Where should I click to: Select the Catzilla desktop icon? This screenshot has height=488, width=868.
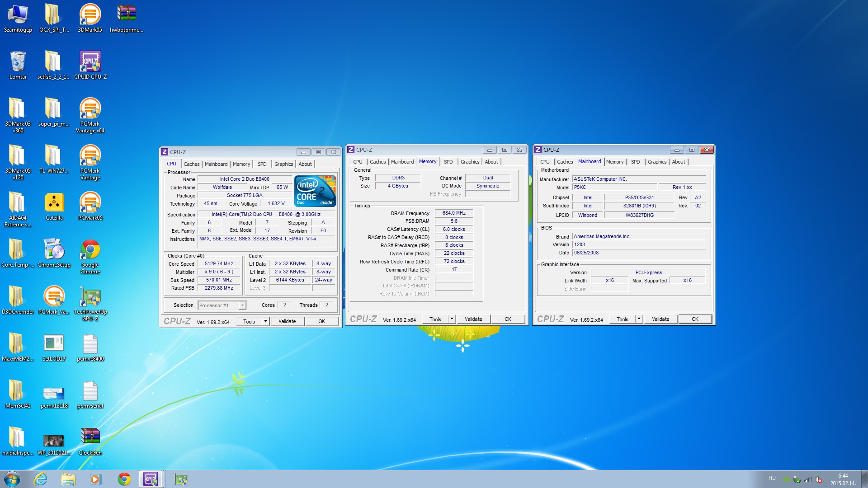(x=54, y=206)
